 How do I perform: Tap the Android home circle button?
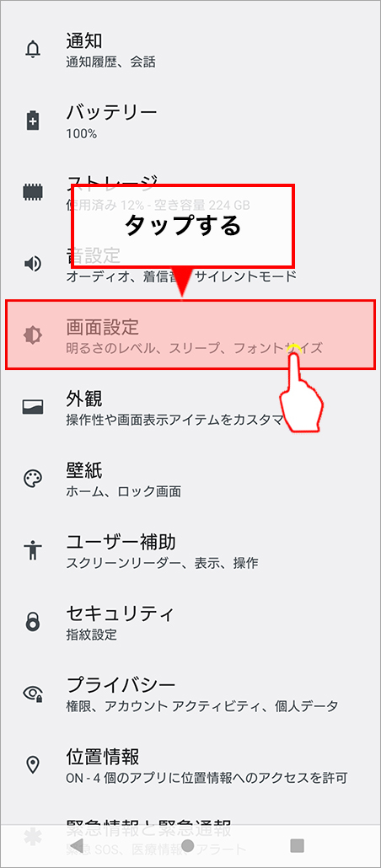188,845
